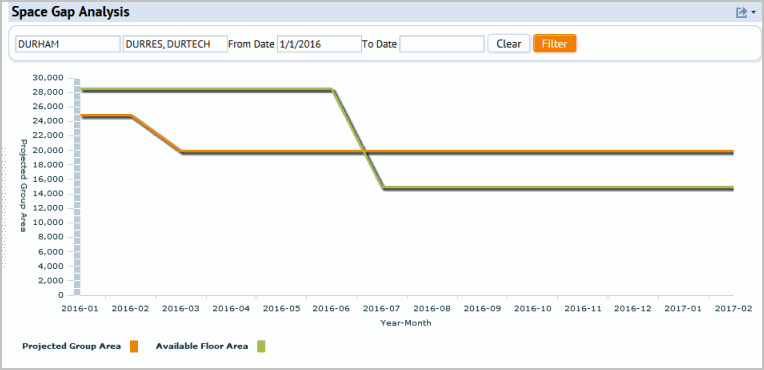Click the 2016-04 axis label

pos(231,309)
